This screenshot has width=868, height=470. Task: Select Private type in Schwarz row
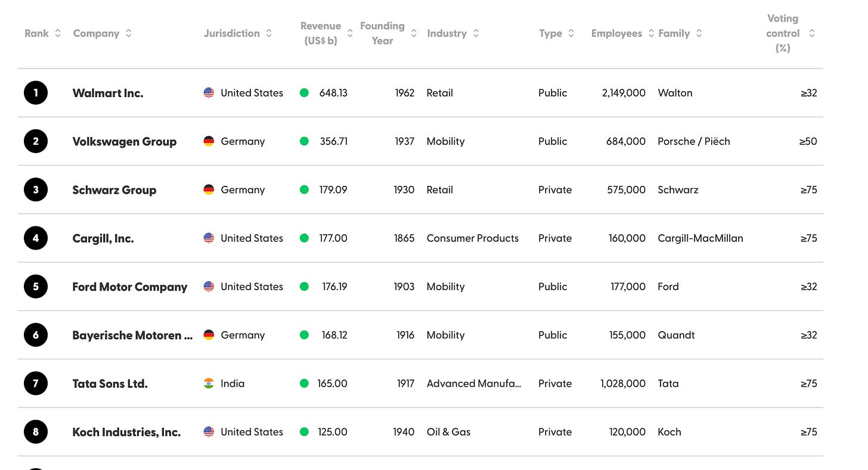pyautogui.click(x=555, y=190)
